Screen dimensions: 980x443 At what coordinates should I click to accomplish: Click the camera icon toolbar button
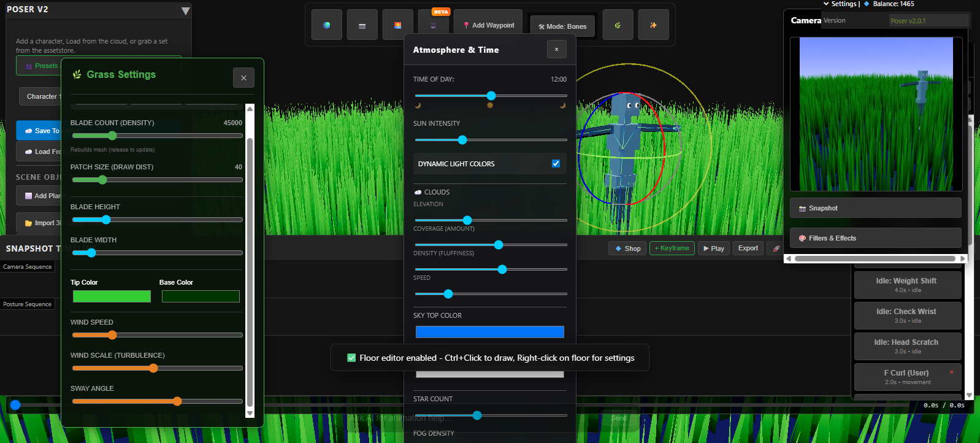pos(362,25)
